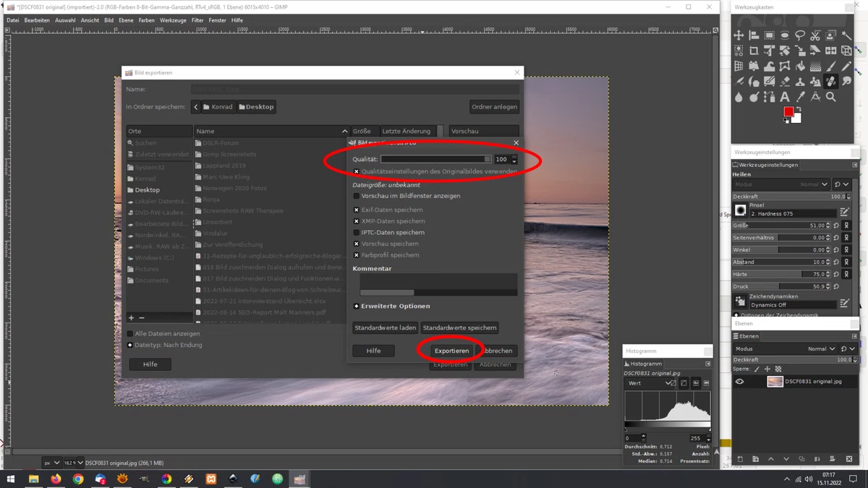The image size is (868, 488).
Task: Choose the Rectangle Select tool
Action: [770, 35]
